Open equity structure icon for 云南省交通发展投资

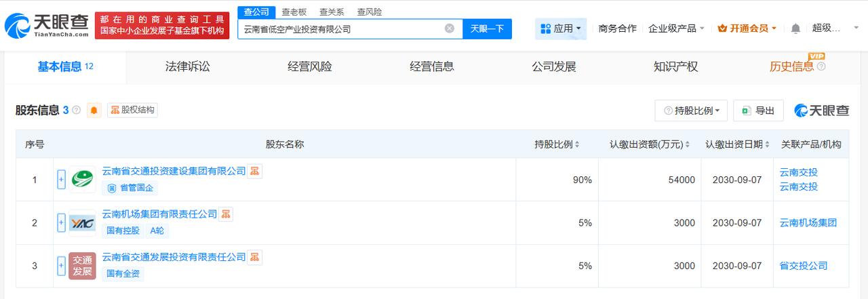pyautogui.click(x=254, y=257)
